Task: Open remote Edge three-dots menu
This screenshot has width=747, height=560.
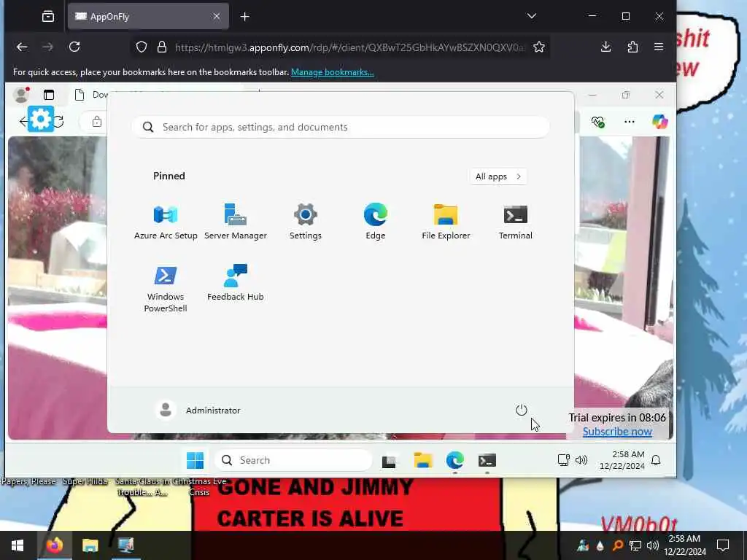Action: [630, 122]
